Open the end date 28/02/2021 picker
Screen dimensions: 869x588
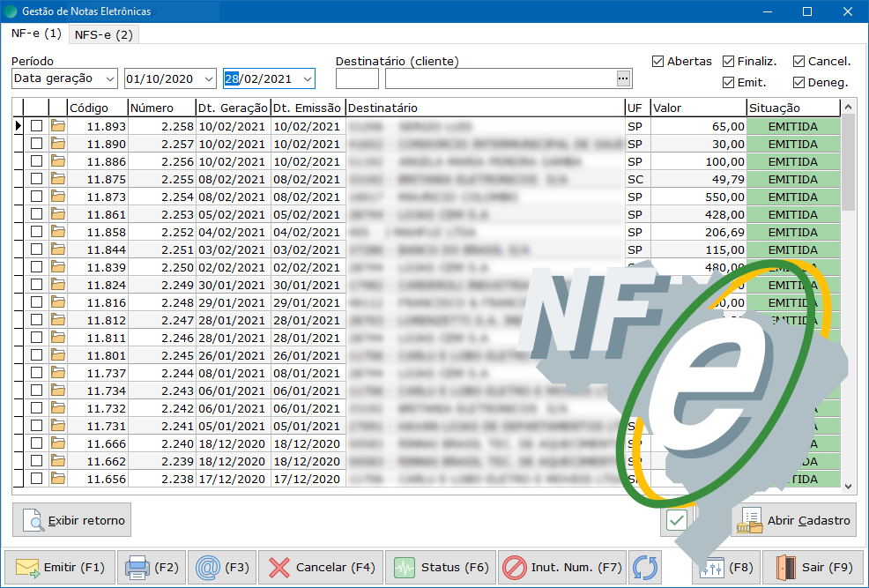point(269,78)
